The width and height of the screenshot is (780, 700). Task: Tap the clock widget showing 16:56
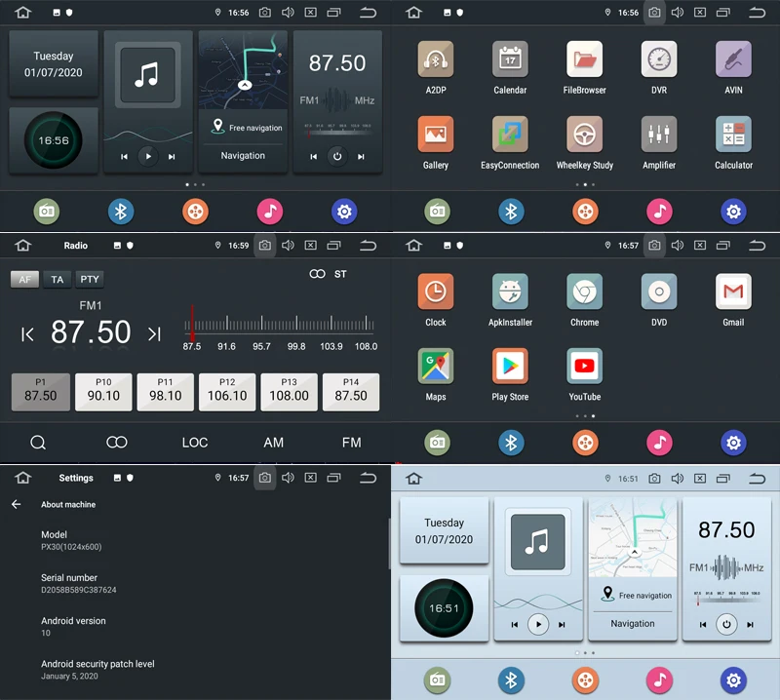[x=54, y=140]
